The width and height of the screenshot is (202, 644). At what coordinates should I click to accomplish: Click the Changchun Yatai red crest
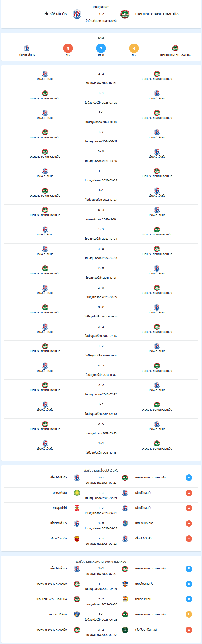coord(77,508)
